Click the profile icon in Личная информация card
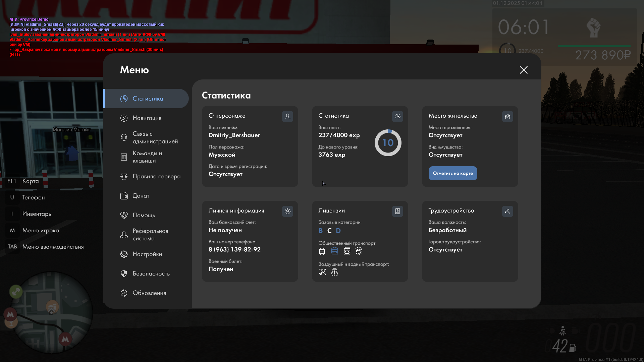 pyautogui.click(x=287, y=211)
